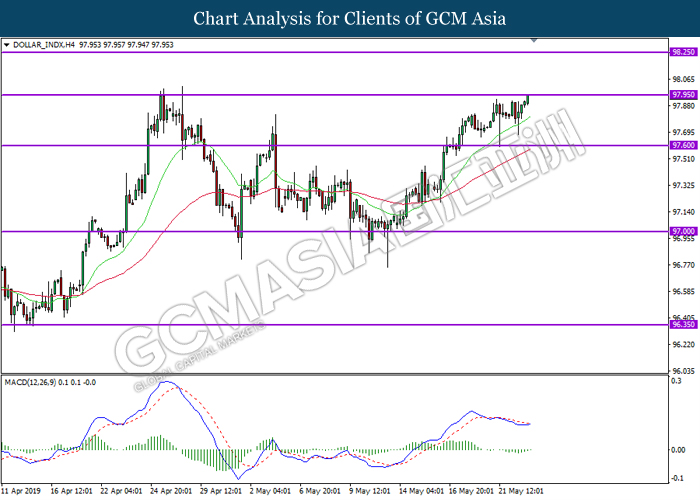Click the 98.065 price axis value
Screen dimensions: 700x500
[x=683, y=79]
